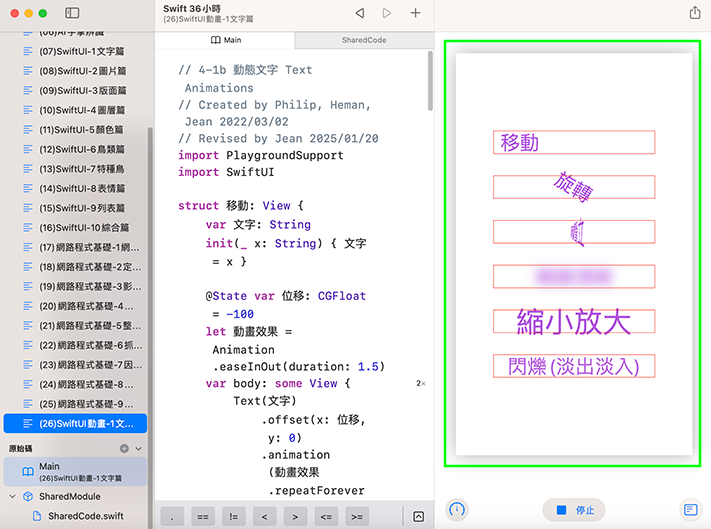
Task: Expand the shortcut bar arrow button
Action: coord(418,516)
